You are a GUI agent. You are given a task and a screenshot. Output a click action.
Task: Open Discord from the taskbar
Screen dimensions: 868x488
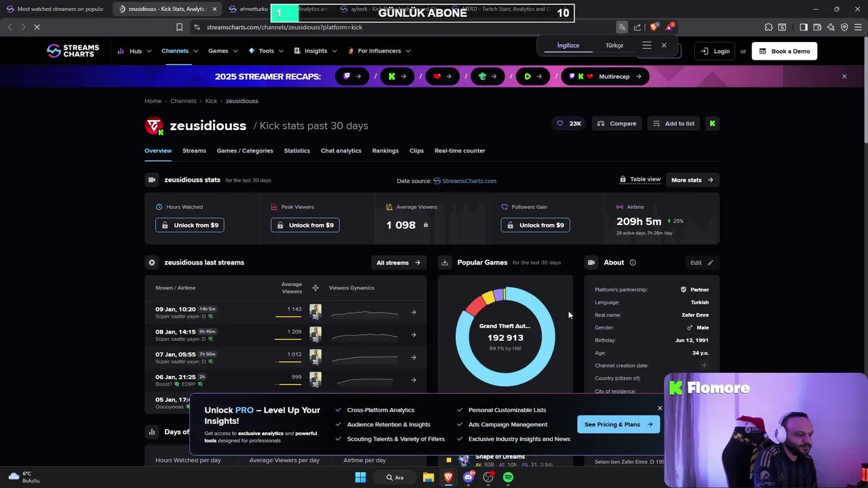pyautogui.click(x=468, y=477)
